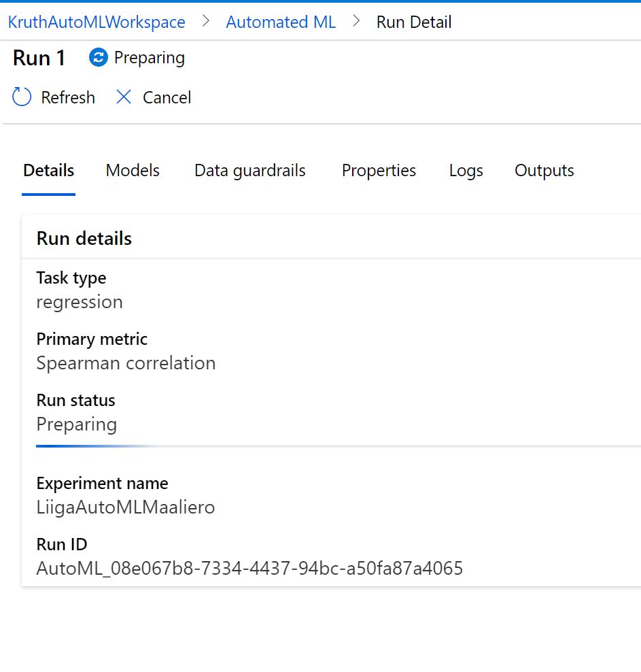Select the Run Detail breadcrumb text
The height and width of the screenshot is (672, 641).
click(414, 22)
